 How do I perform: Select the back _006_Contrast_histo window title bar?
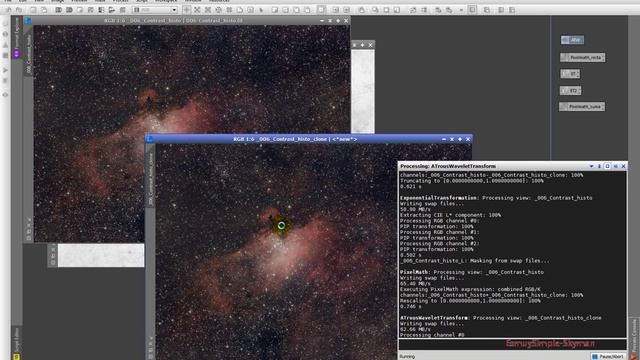tap(173, 20)
